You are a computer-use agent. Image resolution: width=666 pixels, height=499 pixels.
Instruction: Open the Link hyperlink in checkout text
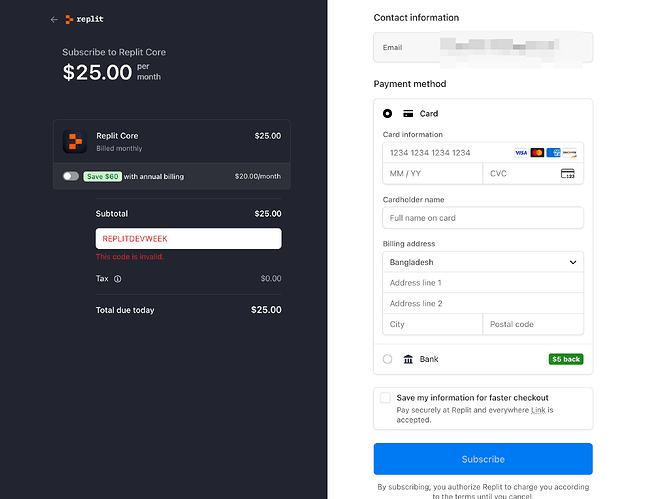click(x=538, y=410)
